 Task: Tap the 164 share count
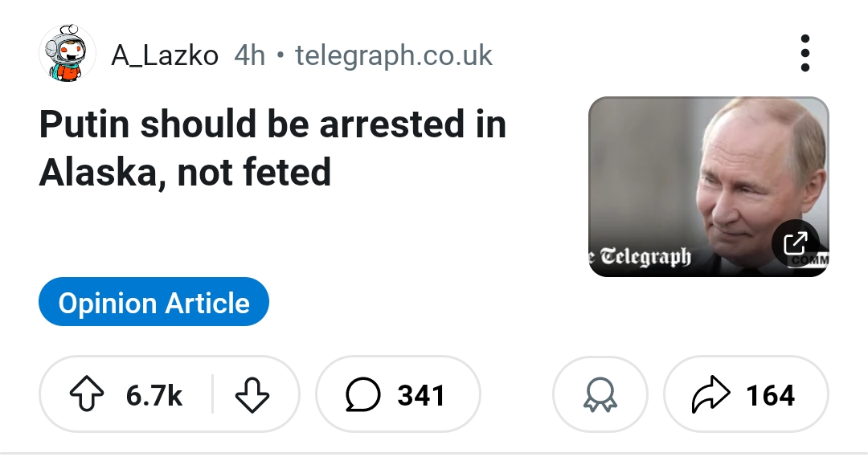[x=770, y=395]
